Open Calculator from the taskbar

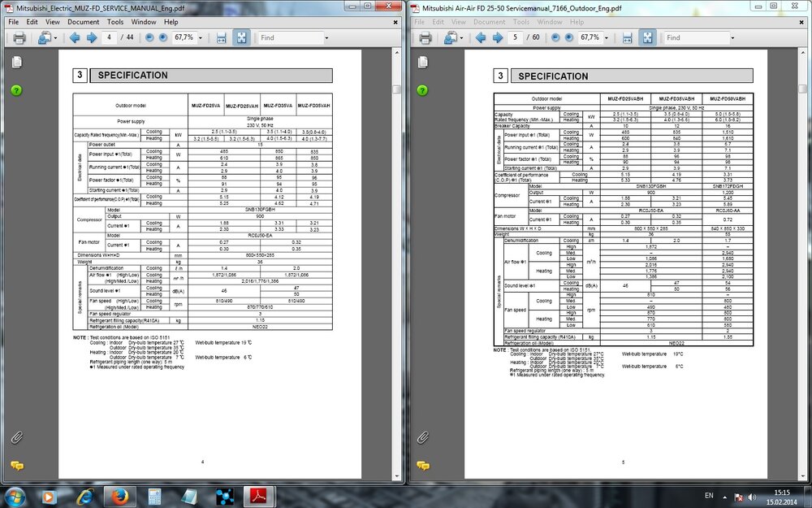tap(154, 497)
